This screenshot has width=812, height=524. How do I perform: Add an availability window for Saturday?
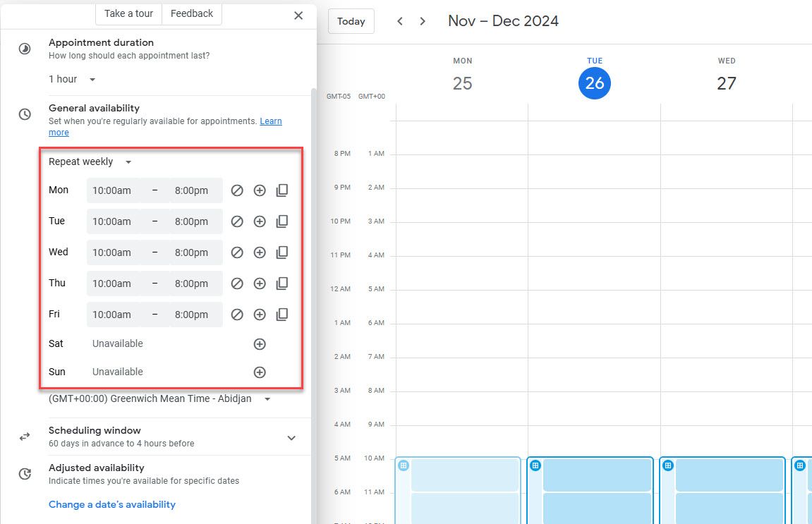(260, 343)
